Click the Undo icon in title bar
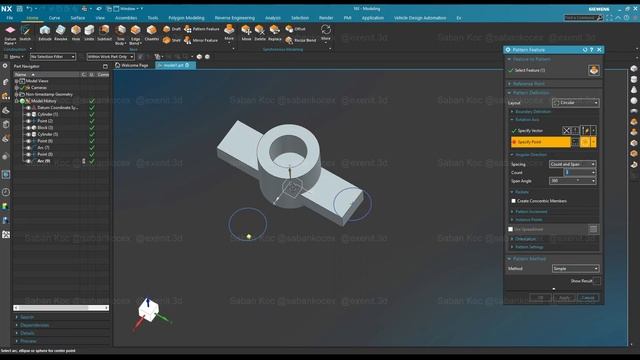 pyautogui.click(x=29, y=9)
